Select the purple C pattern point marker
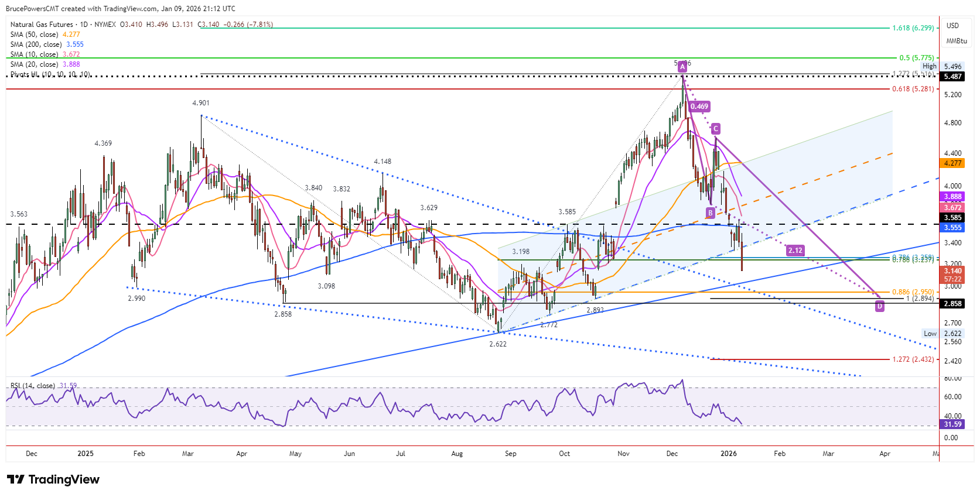This screenshot has width=980, height=497. tap(715, 128)
